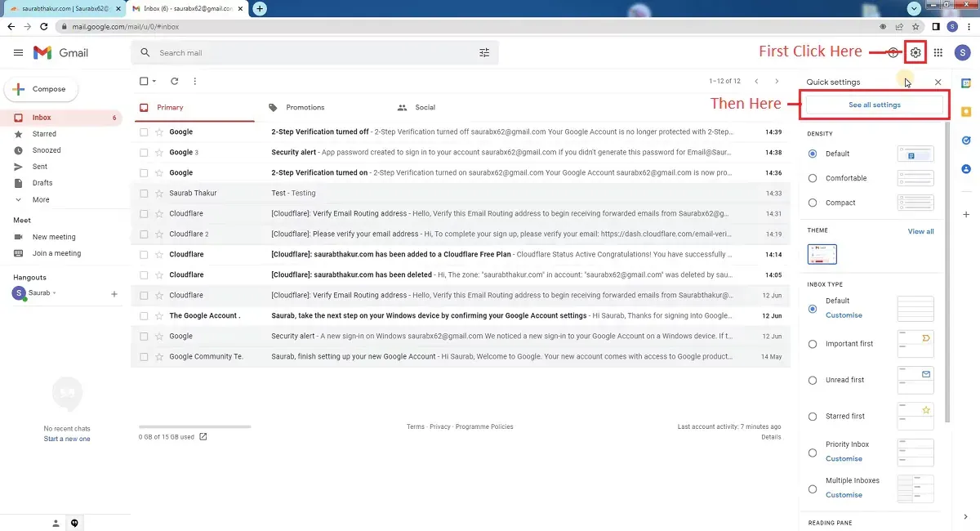Open the Google apps grid
Image resolution: width=980 pixels, height=531 pixels.
(938, 52)
